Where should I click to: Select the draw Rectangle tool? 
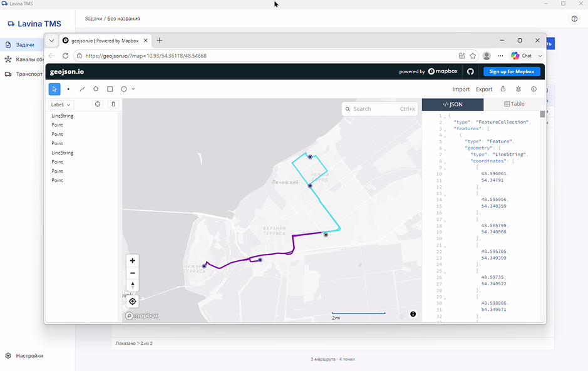pyautogui.click(x=110, y=89)
